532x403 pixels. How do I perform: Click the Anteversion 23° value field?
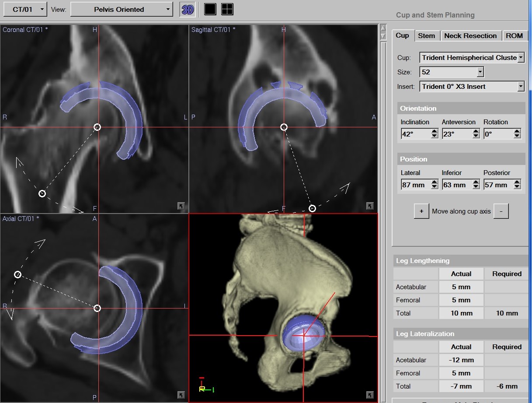(456, 134)
